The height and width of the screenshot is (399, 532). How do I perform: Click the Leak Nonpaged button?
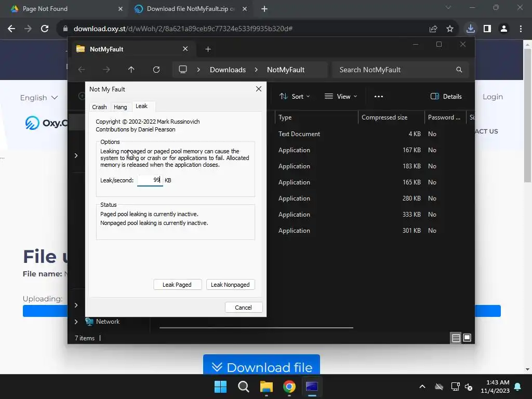[x=230, y=285]
